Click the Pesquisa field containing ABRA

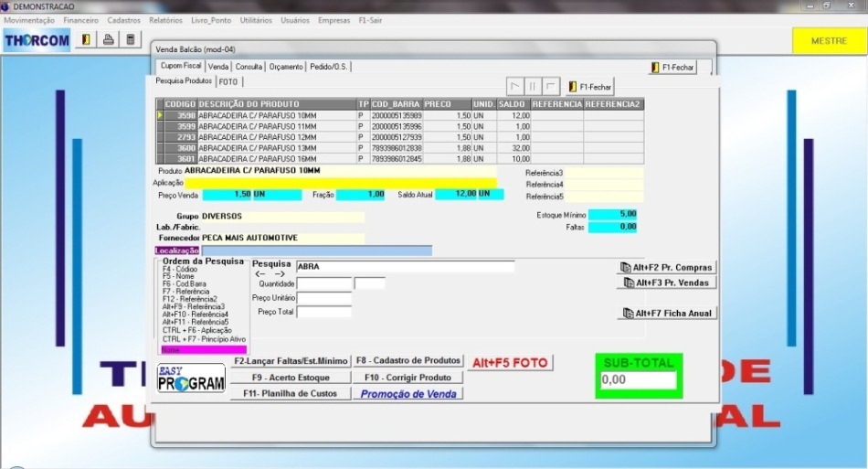(x=404, y=267)
